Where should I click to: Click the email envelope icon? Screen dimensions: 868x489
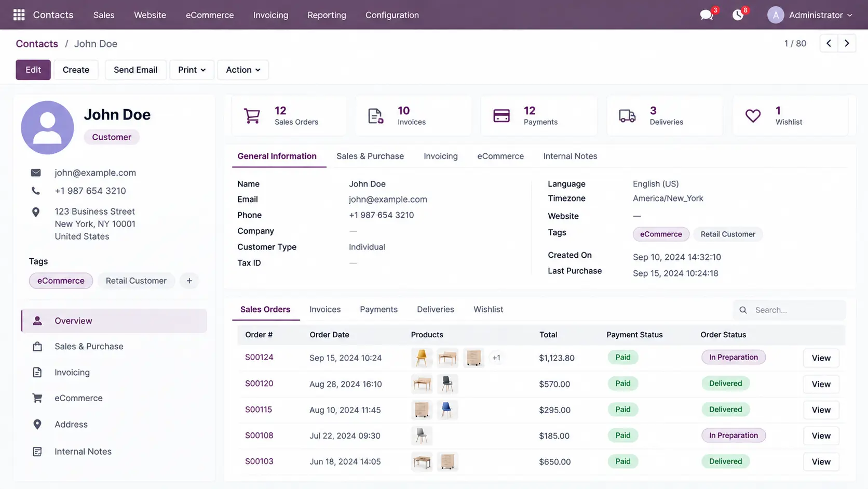pos(36,173)
